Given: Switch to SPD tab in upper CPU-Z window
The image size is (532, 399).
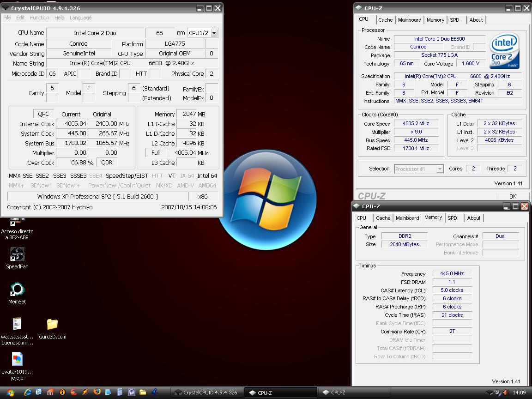Looking at the screenshot, I should point(454,20).
